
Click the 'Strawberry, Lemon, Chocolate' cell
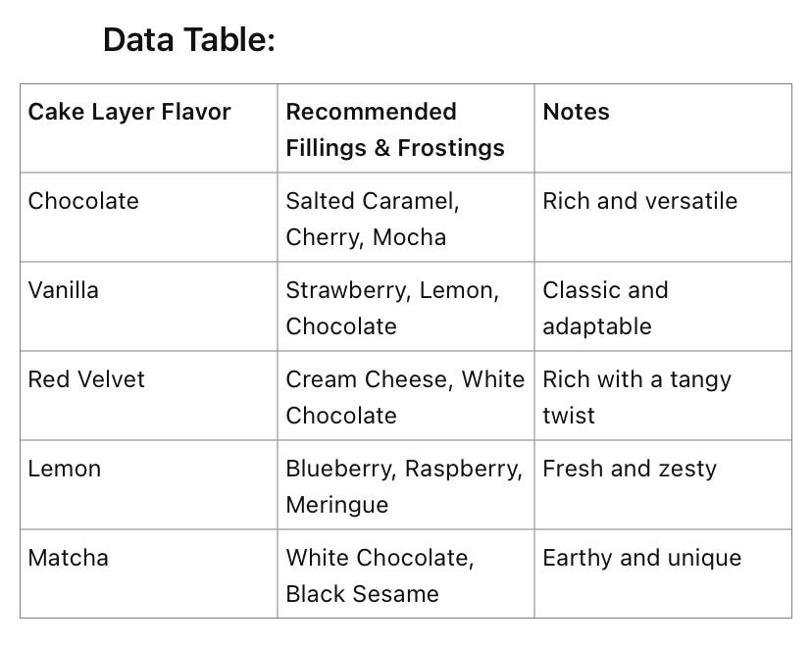[392, 308]
